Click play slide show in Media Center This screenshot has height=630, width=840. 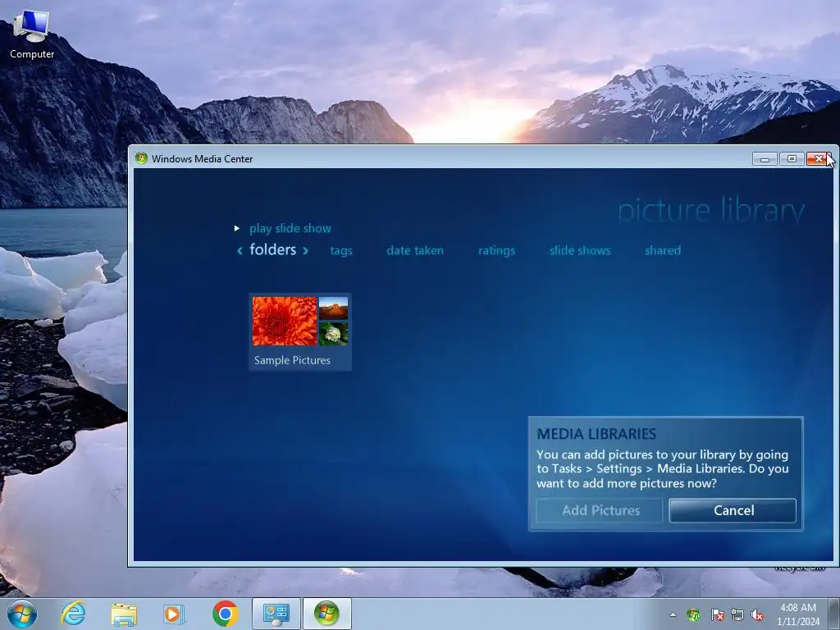290,228
